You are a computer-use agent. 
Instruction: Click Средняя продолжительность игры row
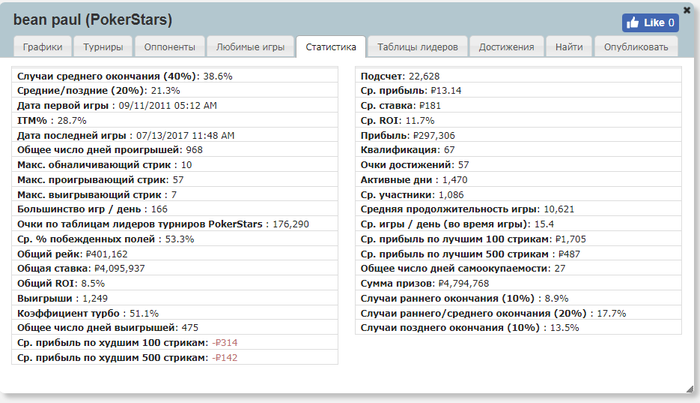pos(518,209)
